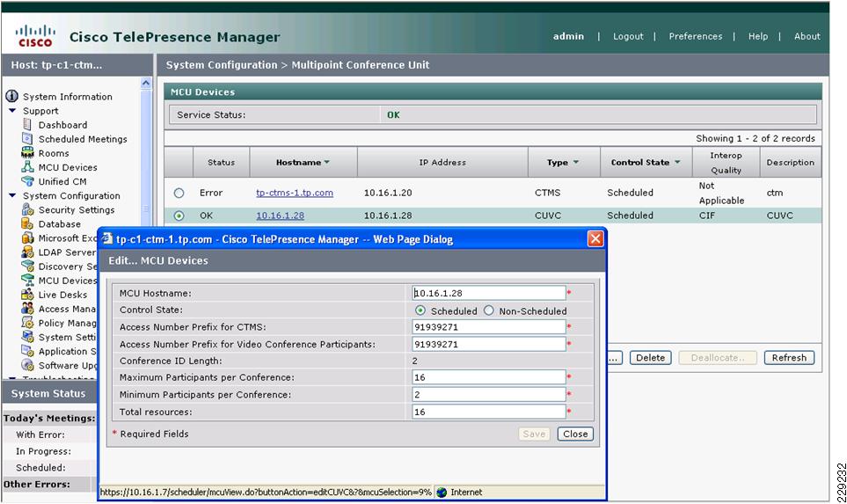Open Dashboard tree item
The width and height of the screenshot is (847, 504).
coord(62,125)
